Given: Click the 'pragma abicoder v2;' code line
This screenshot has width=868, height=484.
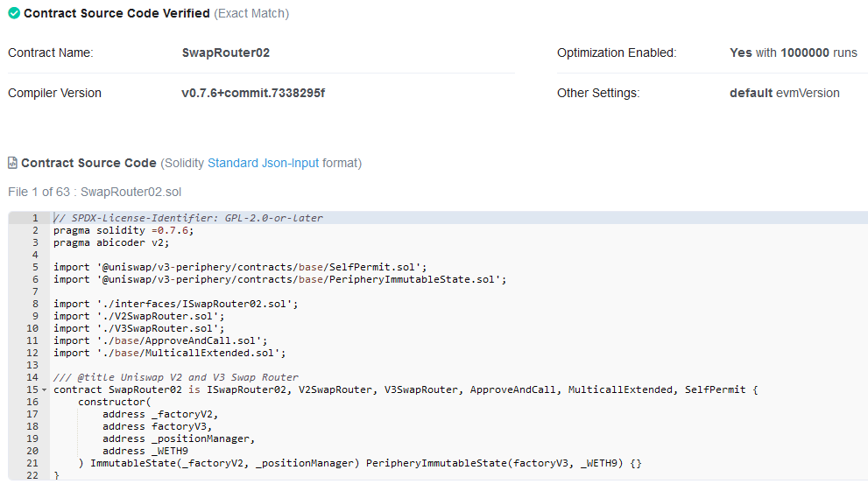Looking at the screenshot, I should click(x=111, y=242).
